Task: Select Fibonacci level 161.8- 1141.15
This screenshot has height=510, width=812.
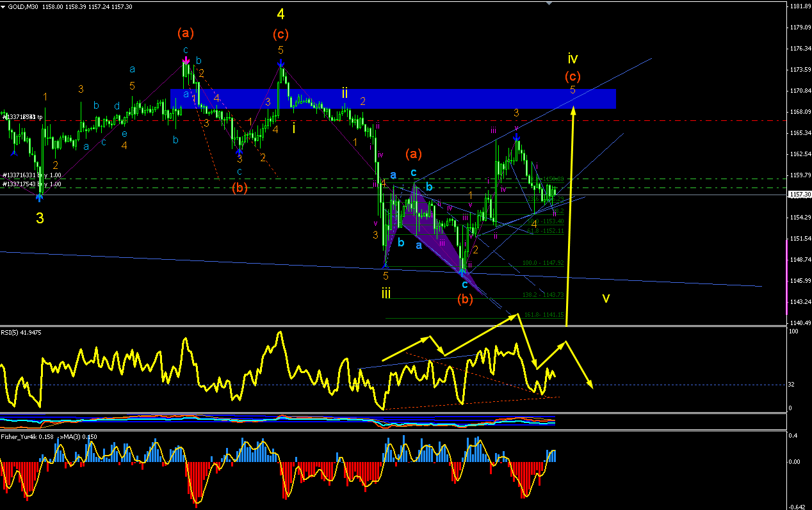Action: point(543,315)
